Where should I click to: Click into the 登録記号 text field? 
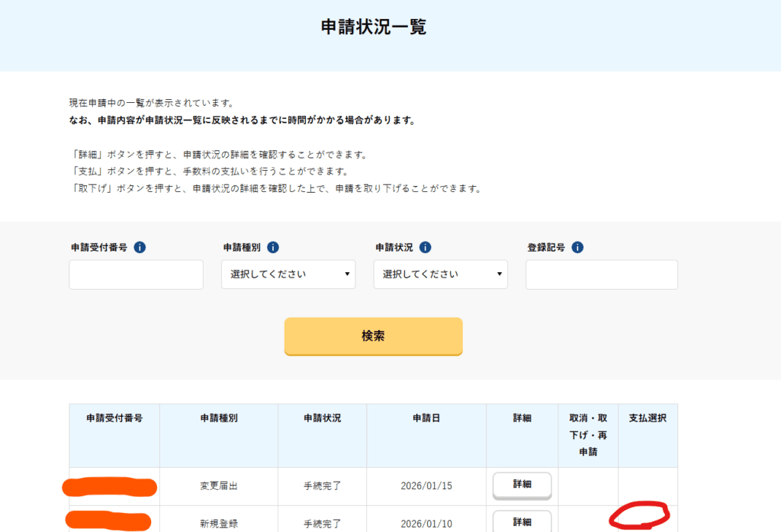coord(601,274)
